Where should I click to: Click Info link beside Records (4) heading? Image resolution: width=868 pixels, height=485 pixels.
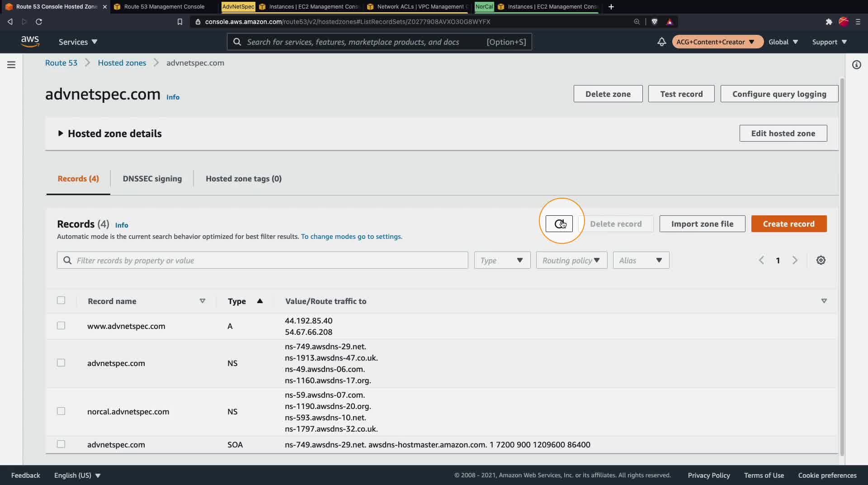click(x=122, y=225)
